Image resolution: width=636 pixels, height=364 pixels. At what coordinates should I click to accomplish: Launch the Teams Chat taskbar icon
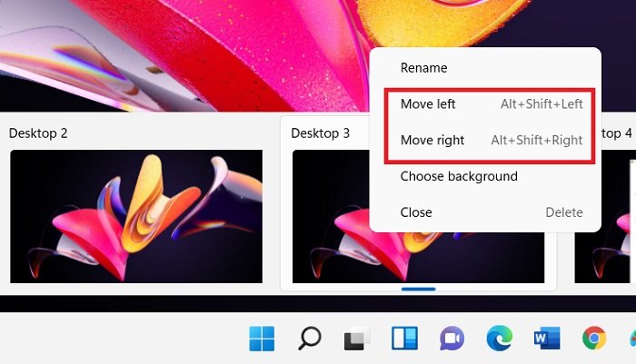click(x=452, y=339)
